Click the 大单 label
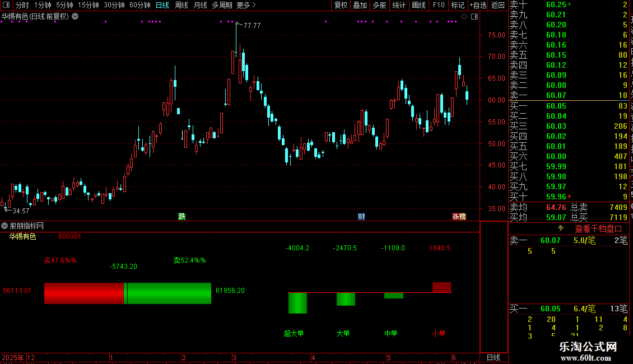Image resolution: width=633 pixels, height=364 pixels. (x=343, y=333)
